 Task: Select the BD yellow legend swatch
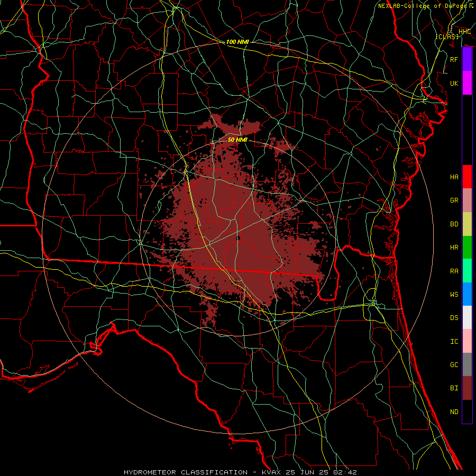pos(467,224)
